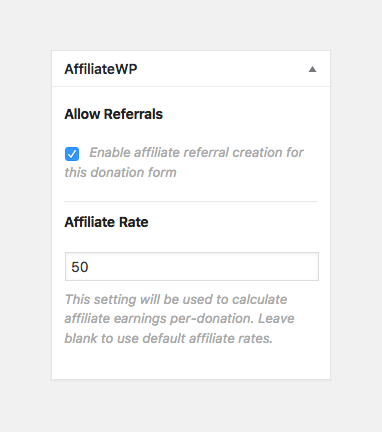
Task: Click inside the Affiliate Rate input field
Action: point(192,267)
